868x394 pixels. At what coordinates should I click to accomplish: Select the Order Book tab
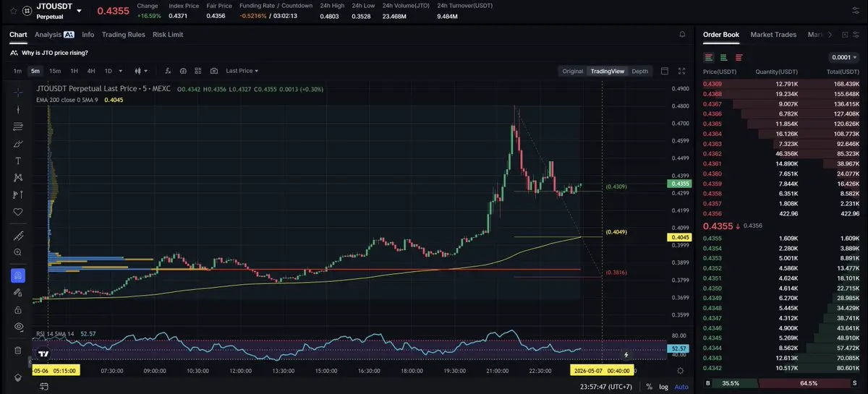[x=721, y=34]
